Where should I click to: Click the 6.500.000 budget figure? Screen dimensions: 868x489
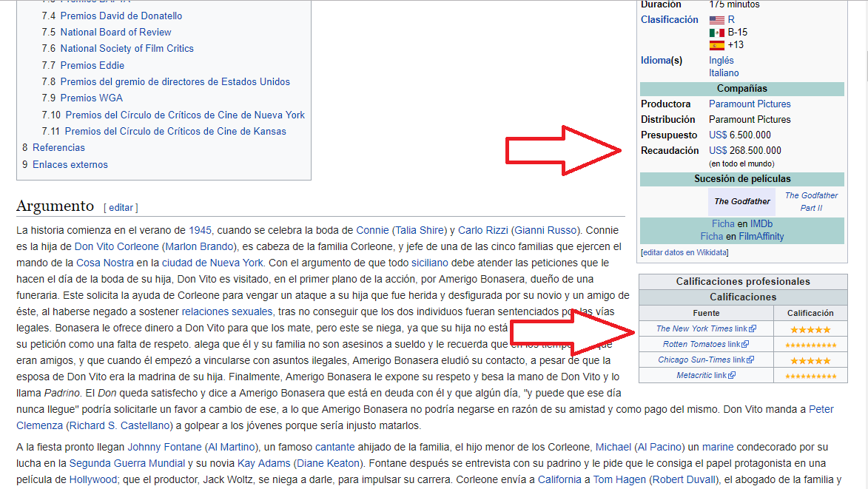tap(750, 135)
